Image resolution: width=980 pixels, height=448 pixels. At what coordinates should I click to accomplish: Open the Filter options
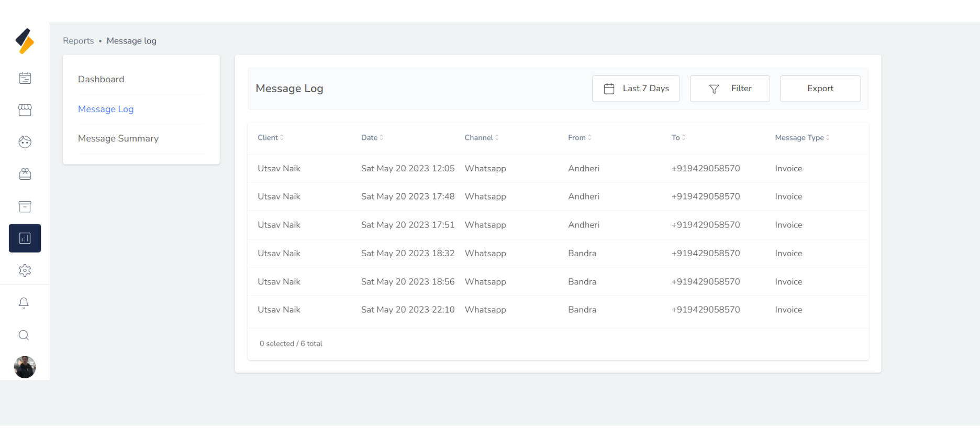(x=730, y=89)
